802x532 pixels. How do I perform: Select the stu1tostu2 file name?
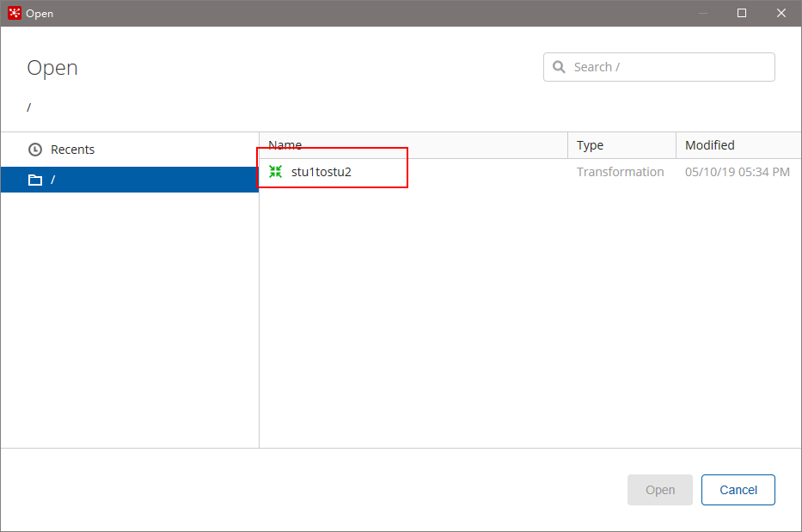(321, 172)
